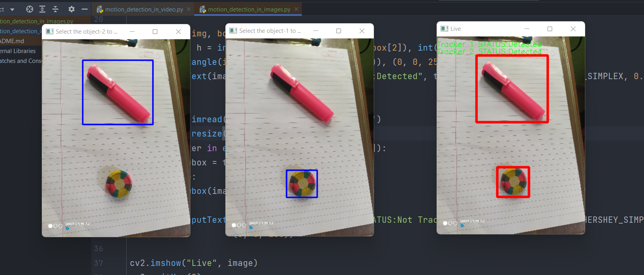Image resolution: width=644 pixels, height=275 pixels.
Task: Close the Live window
Action: 573,29
